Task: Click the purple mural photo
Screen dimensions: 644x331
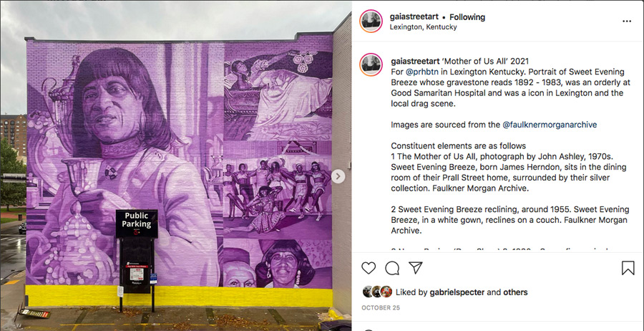Action: pos(176,165)
